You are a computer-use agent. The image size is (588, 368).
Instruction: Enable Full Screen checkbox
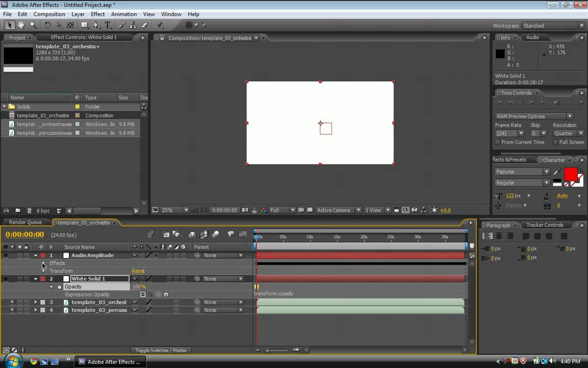555,142
